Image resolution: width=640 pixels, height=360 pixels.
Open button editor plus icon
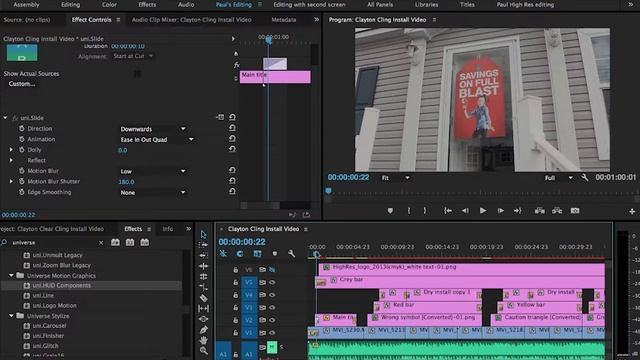(632, 211)
